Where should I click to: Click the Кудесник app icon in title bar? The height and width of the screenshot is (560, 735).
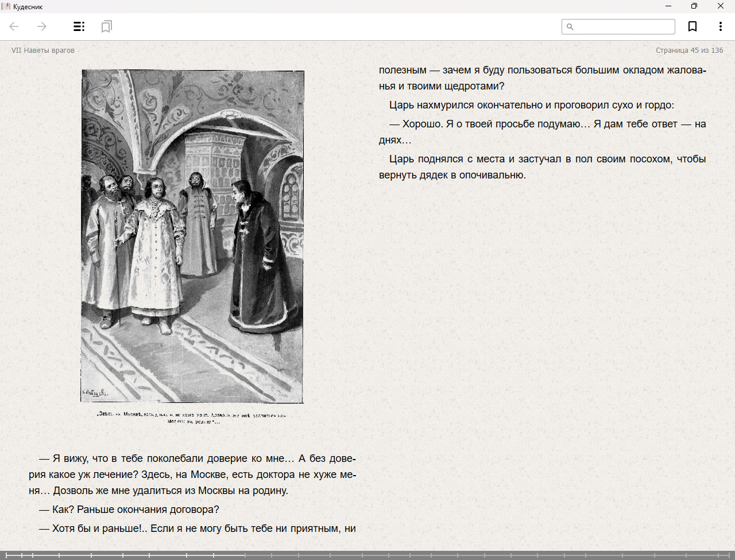coord(6,6)
